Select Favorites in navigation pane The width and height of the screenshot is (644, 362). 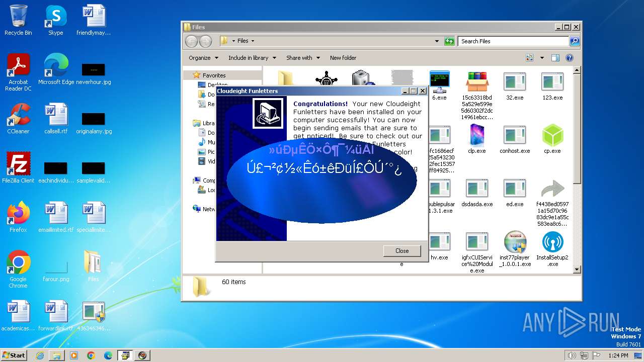(x=214, y=75)
